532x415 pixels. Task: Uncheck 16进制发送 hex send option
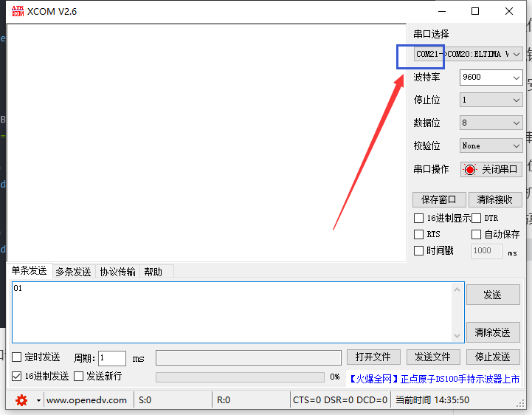click(17, 376)
